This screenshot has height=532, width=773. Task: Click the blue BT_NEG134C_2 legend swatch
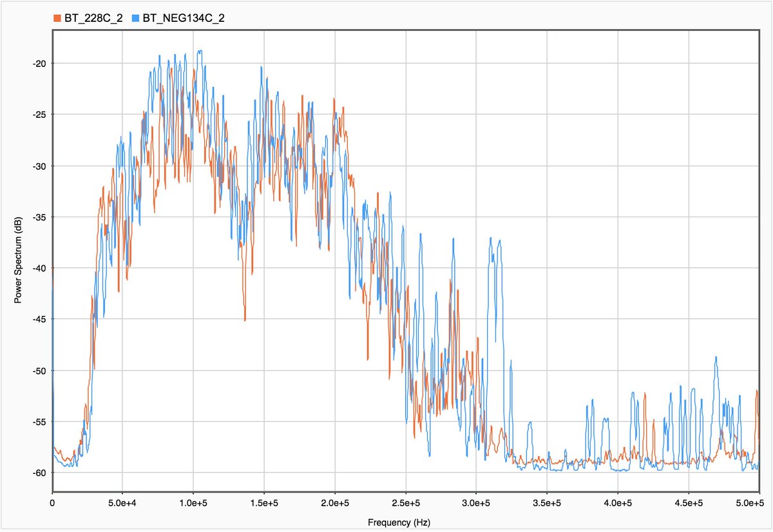click(x=135, y=18)
